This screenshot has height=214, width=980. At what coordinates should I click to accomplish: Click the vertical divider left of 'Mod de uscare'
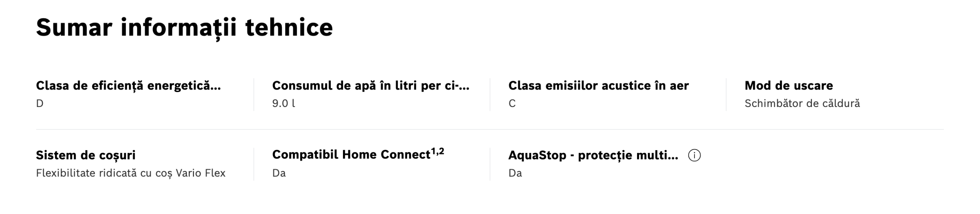(726, 94)
